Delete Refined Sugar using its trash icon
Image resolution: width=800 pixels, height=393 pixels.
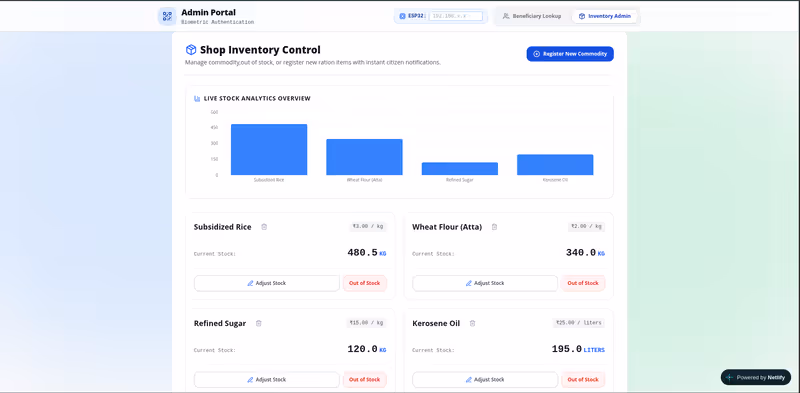pyautogui.click(x=258, y=324)
